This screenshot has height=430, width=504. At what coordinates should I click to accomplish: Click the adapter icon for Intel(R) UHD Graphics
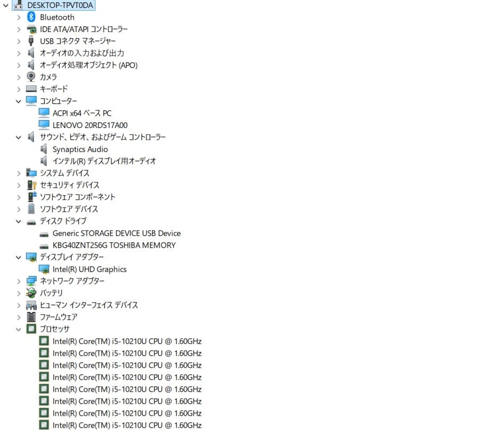coord(44,269)
